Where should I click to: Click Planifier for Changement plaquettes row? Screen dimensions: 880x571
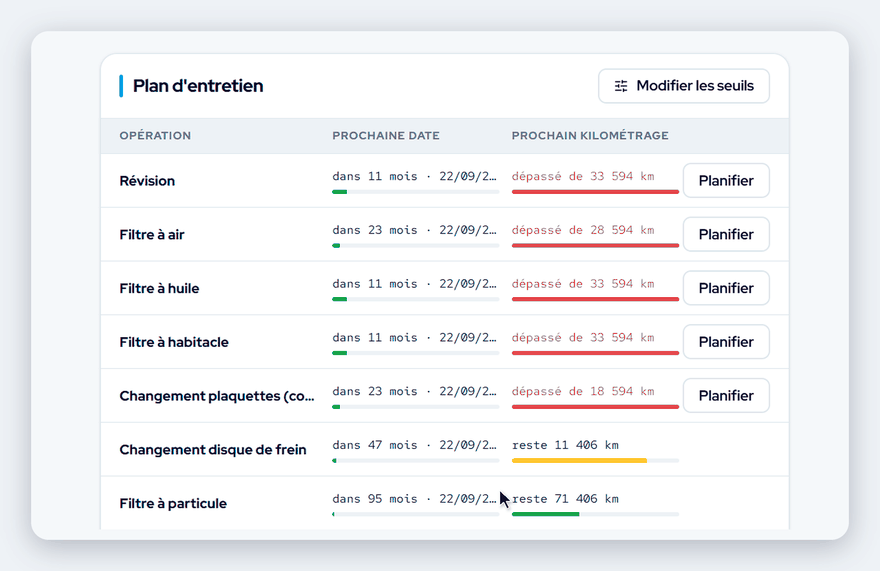tap(726, 396)
